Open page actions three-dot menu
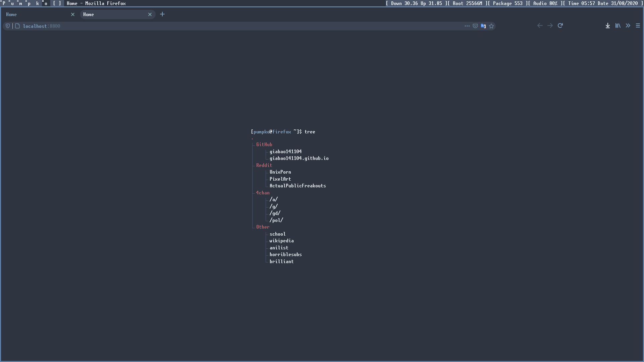Viewport: 644px width, 362px height. pos(467,26)
